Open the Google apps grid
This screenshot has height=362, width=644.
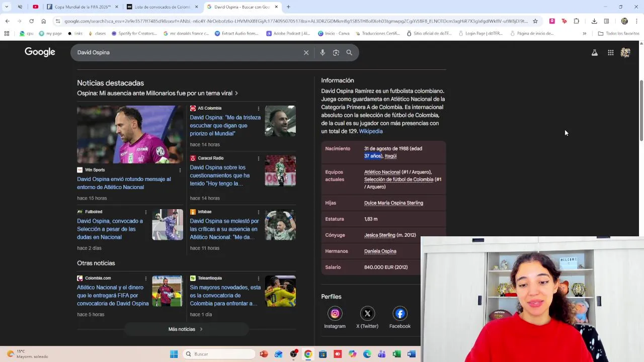coord(611,52)
